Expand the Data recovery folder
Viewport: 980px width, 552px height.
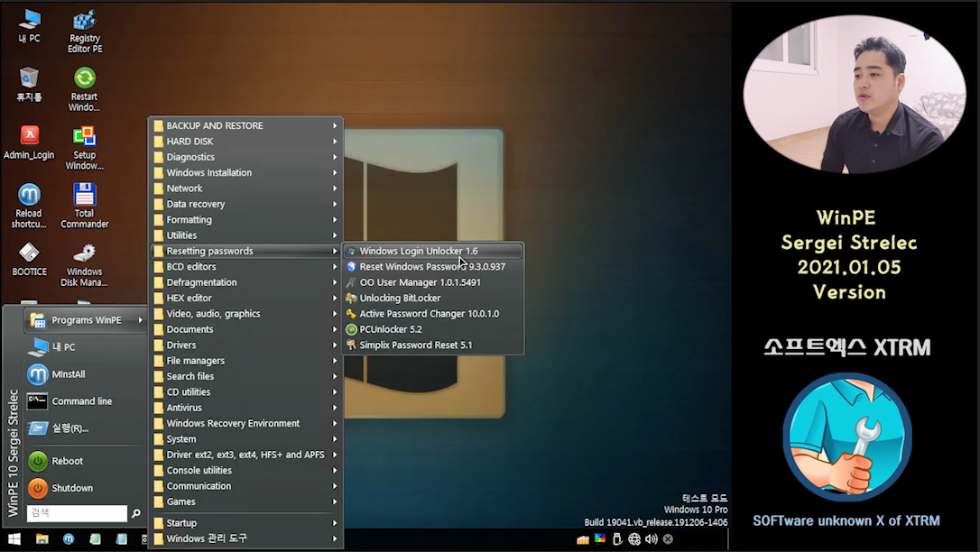click(245, 204)
